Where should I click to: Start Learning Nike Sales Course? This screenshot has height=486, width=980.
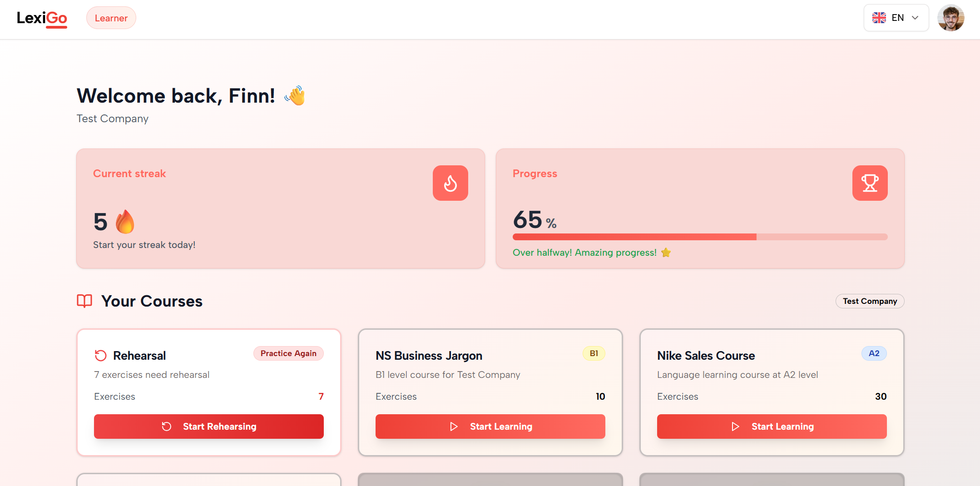tap(772, 426)
